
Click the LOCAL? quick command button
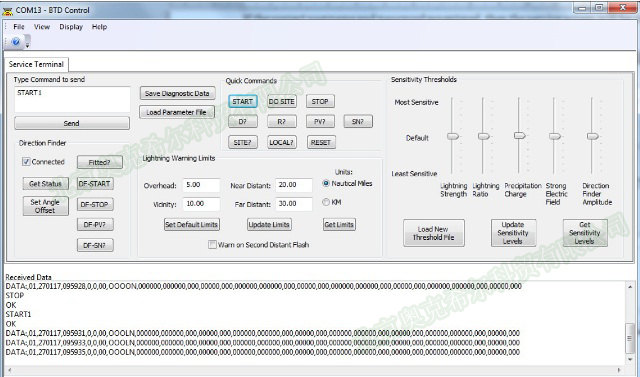[x=282, y=142]
